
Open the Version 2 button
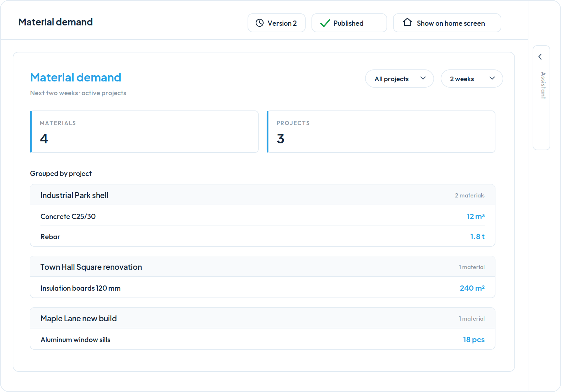pyautogui.click(x=277, y=23)
